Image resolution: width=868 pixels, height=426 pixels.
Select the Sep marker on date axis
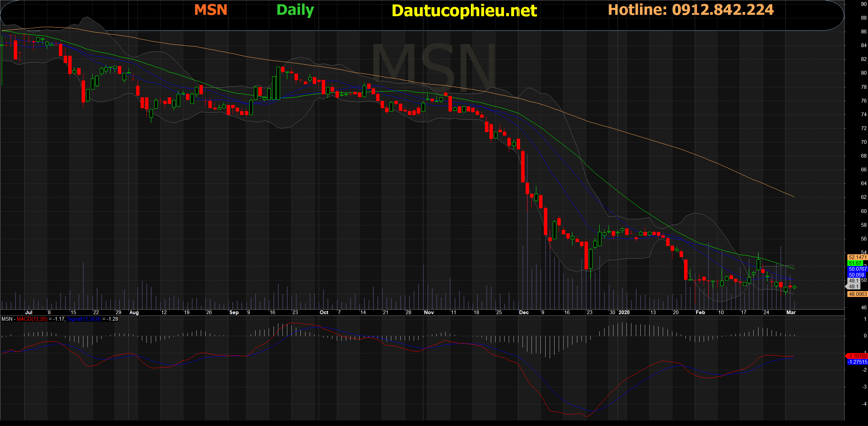tap(234, 312)
